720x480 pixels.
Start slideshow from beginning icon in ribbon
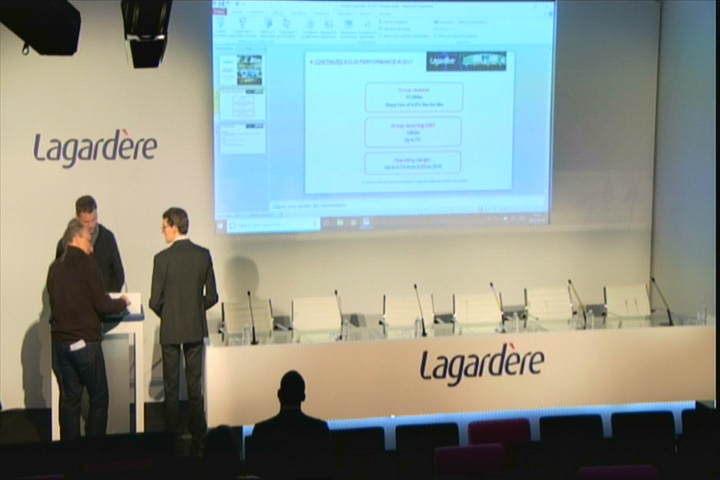click(x=221, y=28)
